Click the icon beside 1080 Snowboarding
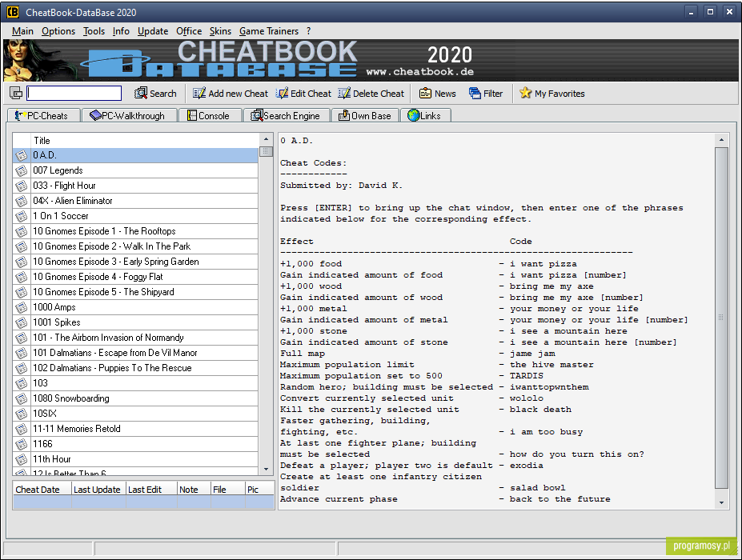Image resolution: width=742 pixels, height=560 pixels. 22,398
